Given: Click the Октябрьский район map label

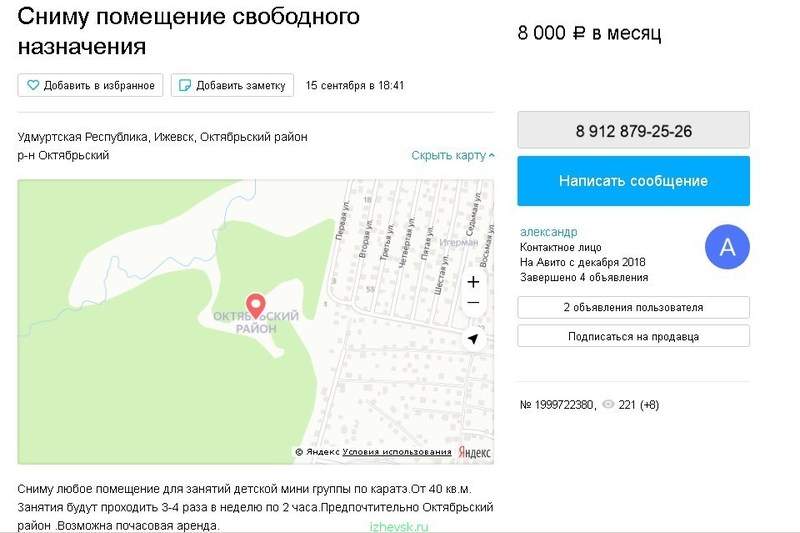Looking at the screenshot, I should (x=256, y=322).
